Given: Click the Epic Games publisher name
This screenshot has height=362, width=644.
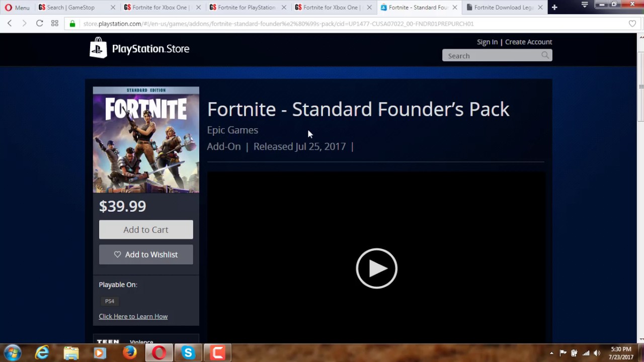Looking at the screenshot, I should pos(232,130).
